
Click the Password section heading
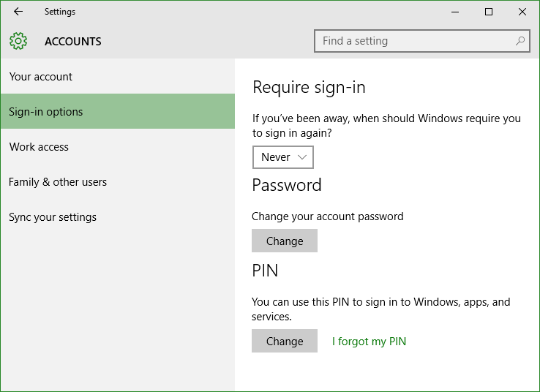click(x=287, y=185)
